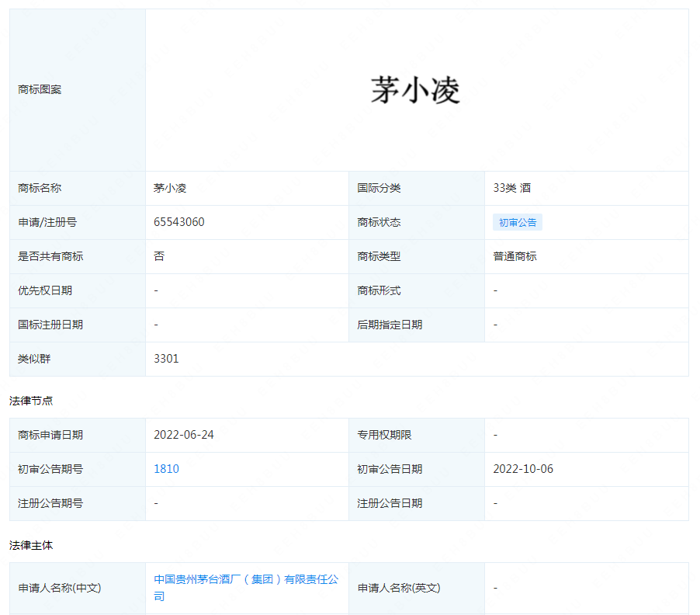Select the application date 2022-06-24
The image size is (700, 615).
183,435
